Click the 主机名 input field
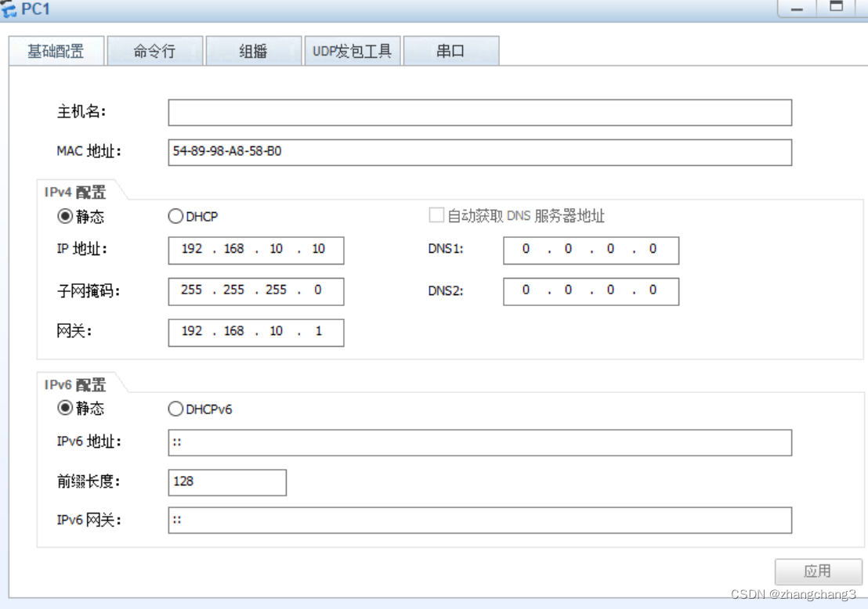This screenshot has width=868, height=609. point(480,112)
